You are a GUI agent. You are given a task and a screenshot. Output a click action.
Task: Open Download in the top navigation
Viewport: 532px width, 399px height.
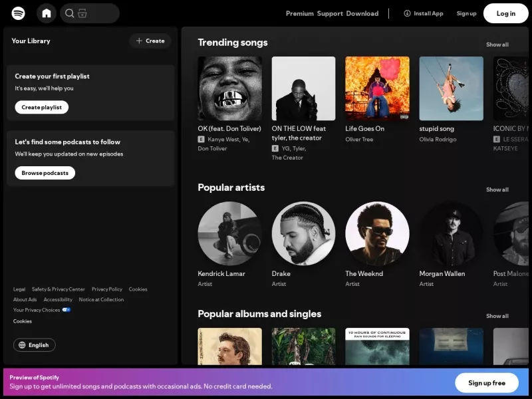[x=362, y=13]
